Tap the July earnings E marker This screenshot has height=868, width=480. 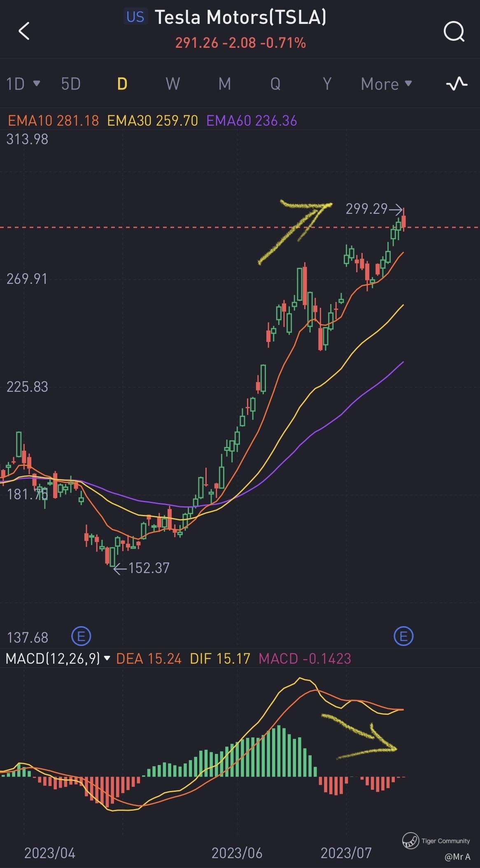point(403,636)
